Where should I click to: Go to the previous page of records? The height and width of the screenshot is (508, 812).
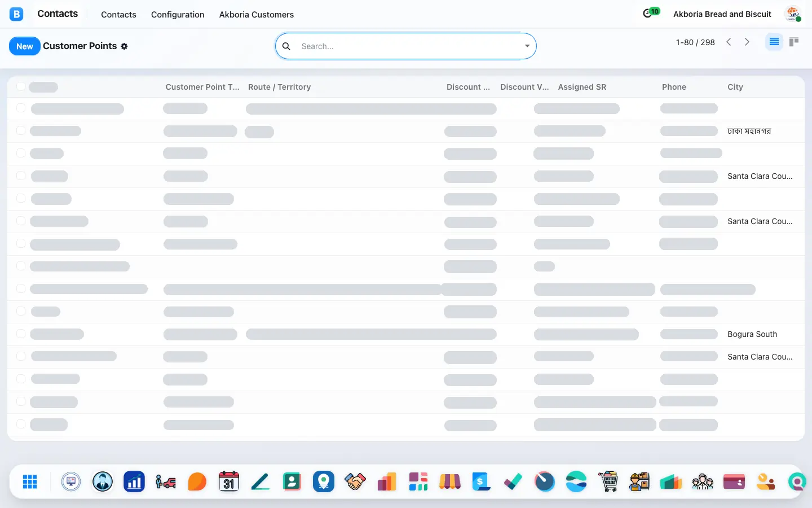pyautogui.click(x=729, y=42)
